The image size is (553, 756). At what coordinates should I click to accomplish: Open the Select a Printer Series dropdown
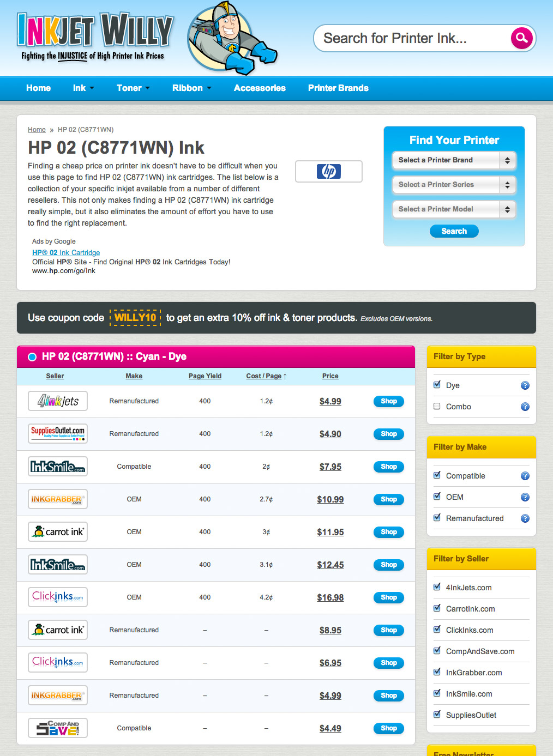pyautogui.click(x=454, y=185)
